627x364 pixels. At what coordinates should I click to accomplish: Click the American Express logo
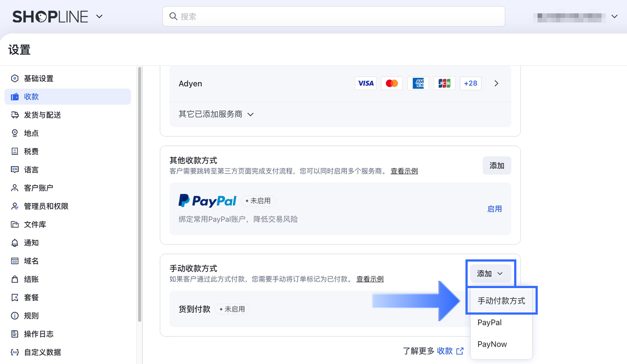pos(418,83)
